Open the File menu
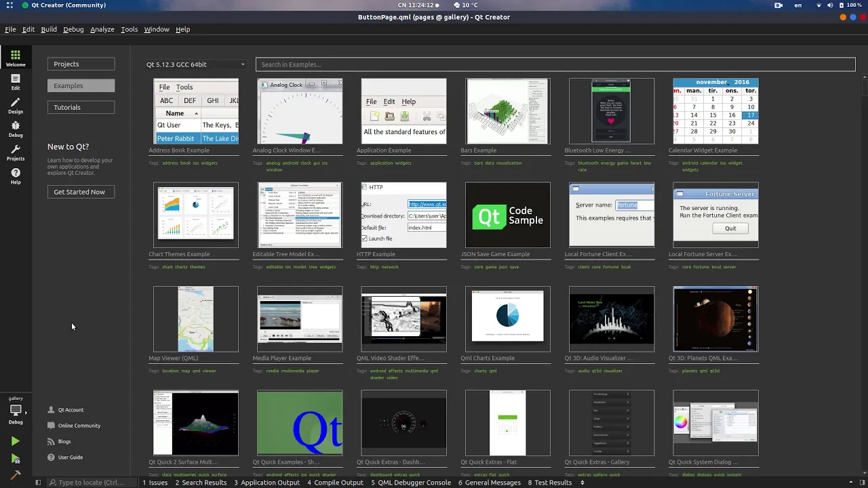The height and width of the screenshot is (488, 868). pos(10,29)
